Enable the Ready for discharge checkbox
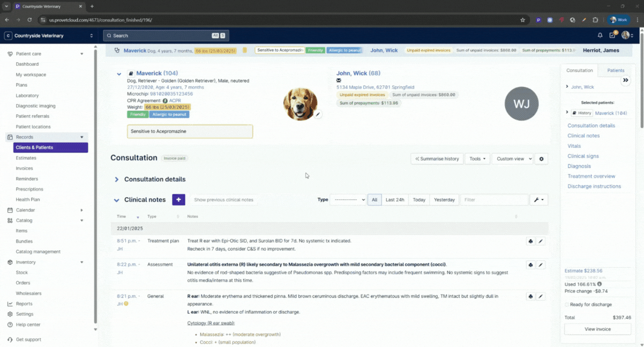The image size is (644, 347). [x=567, y=305]
